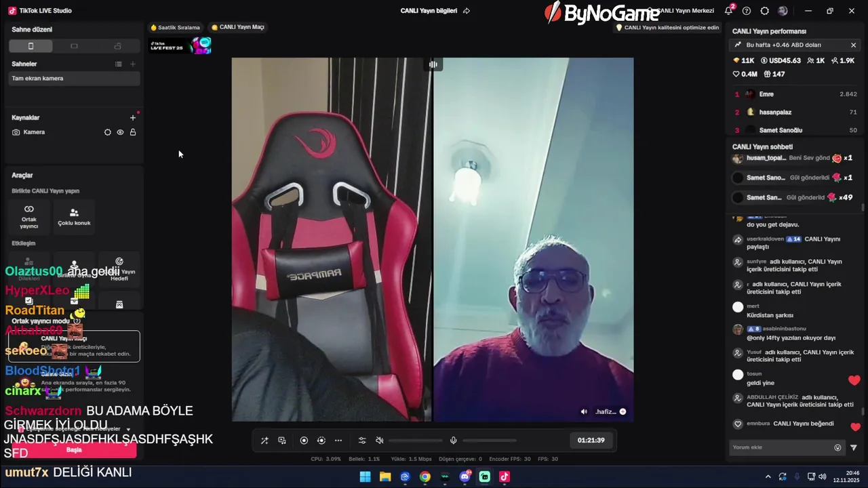This screenshot has width=868, height=488.
Task: Open the TikTok LIVE Fest 25 banner
Action: coord(180,45)
